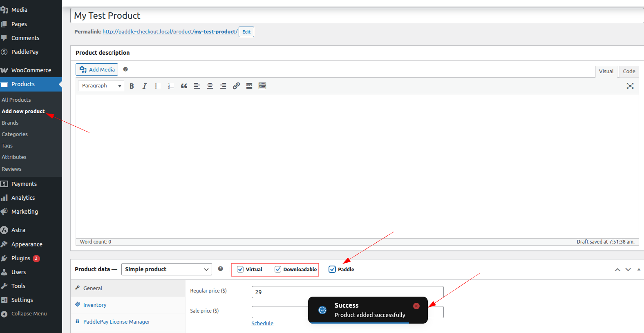Click the Success notification check icon
The height and width of the screenshot is (333, 644).
pos(322,310)
